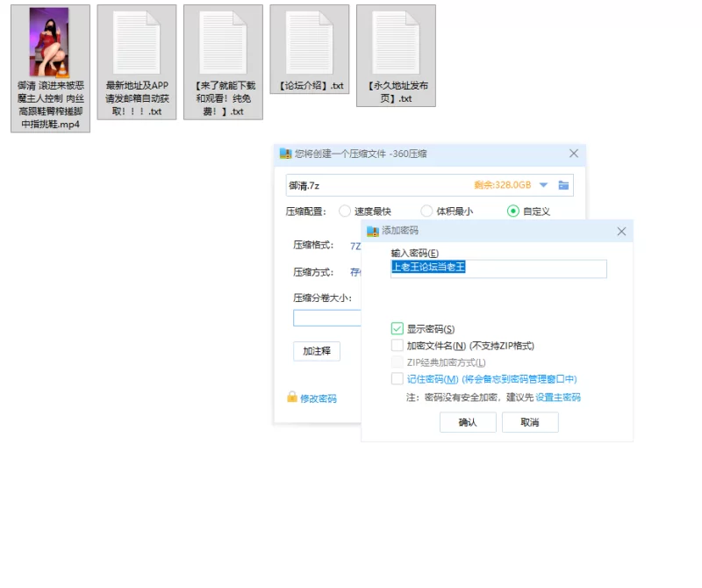
Task: Click the lock icon next to 修改密码
Action: click(292, 397)
